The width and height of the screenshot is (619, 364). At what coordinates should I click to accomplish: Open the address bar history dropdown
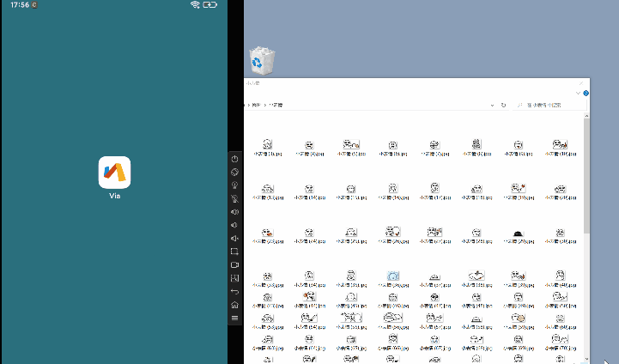click(492, 105)
